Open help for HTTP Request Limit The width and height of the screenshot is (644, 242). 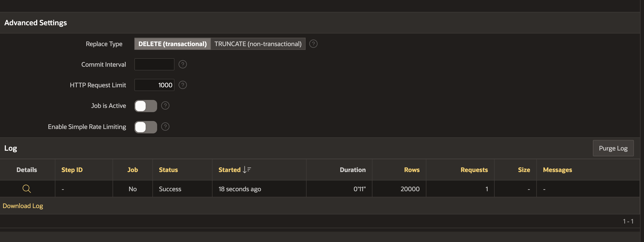pyautogui.click(x=182, y=85)
